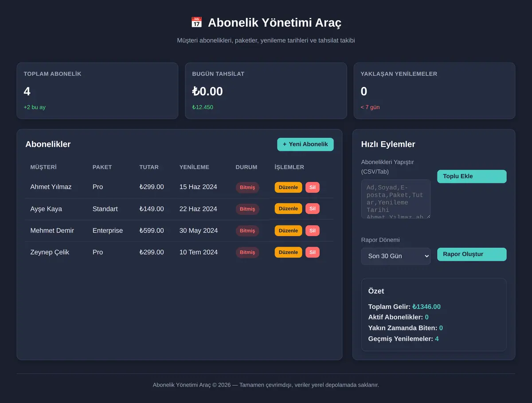The image size is (532, 403).
Task: Click the Geçmiş Yenilemeler summary line
Action: 403,339
